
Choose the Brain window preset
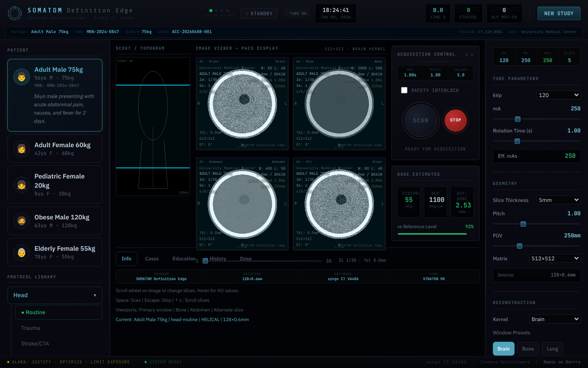503,349
